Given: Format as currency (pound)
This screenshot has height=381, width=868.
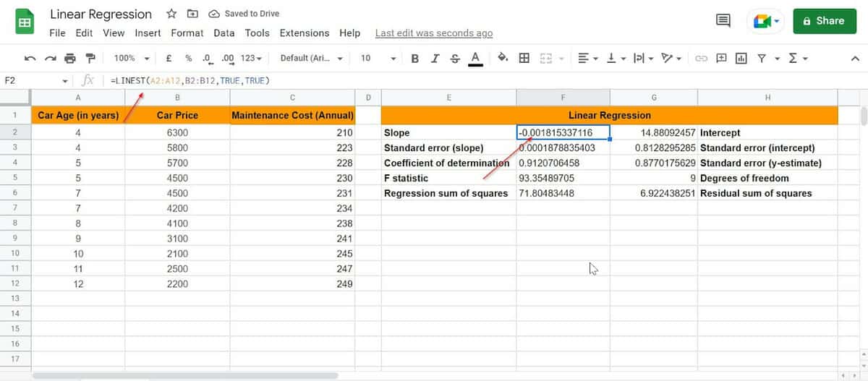Looking at the screenshot, I should pyautogui.click(x=169, y=58).
